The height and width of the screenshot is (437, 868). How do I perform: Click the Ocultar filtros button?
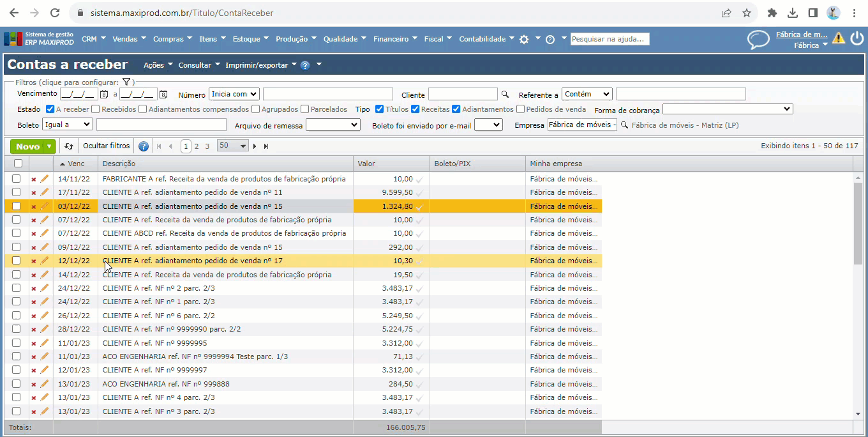point(107,146)
